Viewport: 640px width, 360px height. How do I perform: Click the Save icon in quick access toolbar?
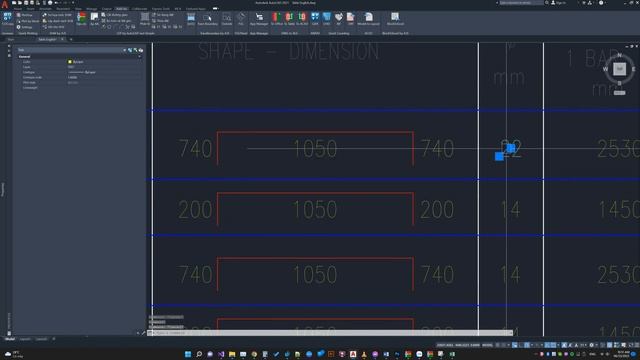[26, 3]
